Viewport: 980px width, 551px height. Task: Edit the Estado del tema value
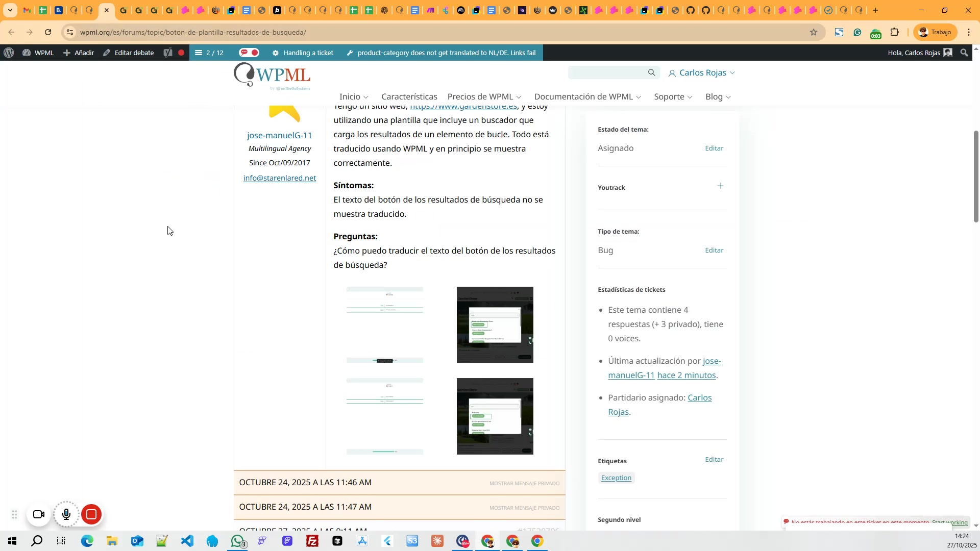(714, 148)
